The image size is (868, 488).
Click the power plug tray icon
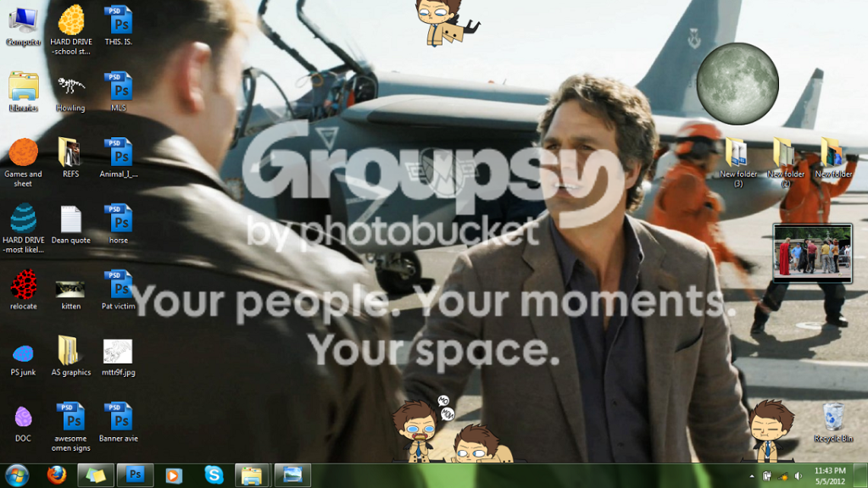pos(766,476)
